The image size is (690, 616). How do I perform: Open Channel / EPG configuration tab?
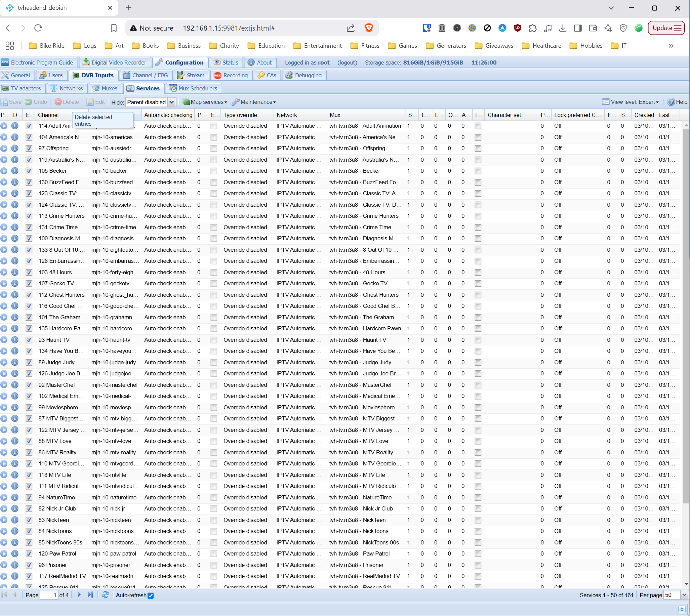[x=146, y=75]
